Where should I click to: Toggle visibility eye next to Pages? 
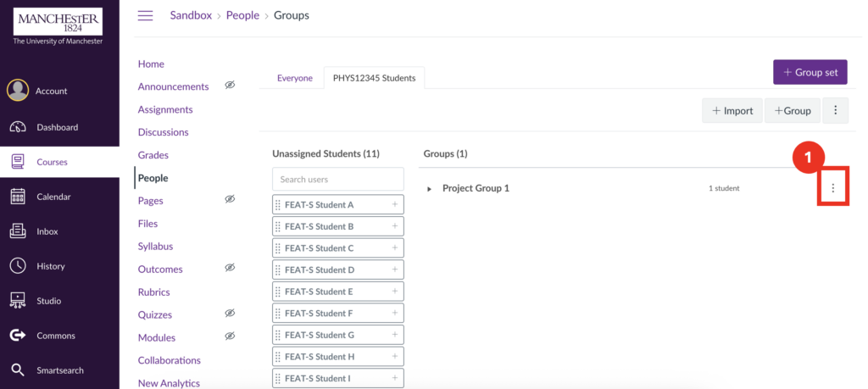coord(230,199)
